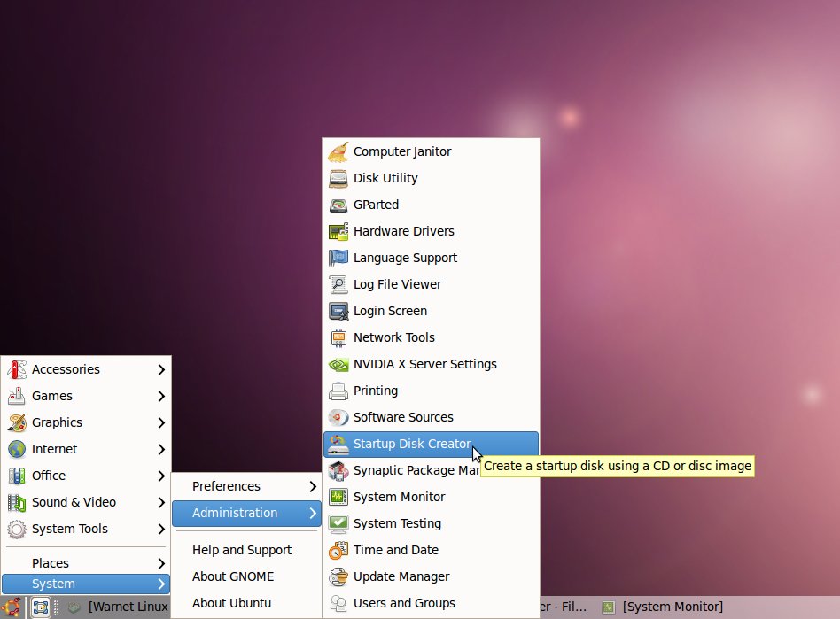Click the Graphics palette icon
Viewport: 840px width, 619px height.
coord(17,422)
